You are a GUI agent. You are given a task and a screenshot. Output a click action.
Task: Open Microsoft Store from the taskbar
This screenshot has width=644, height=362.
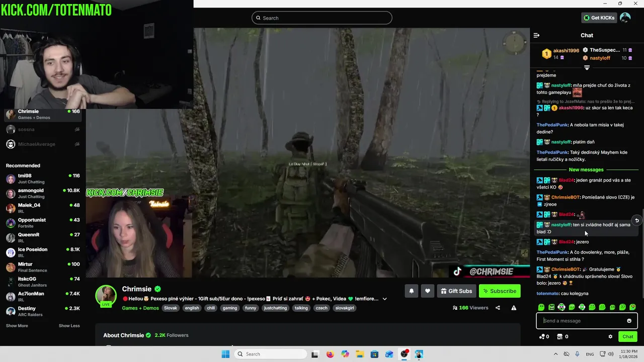click(374, 354)
